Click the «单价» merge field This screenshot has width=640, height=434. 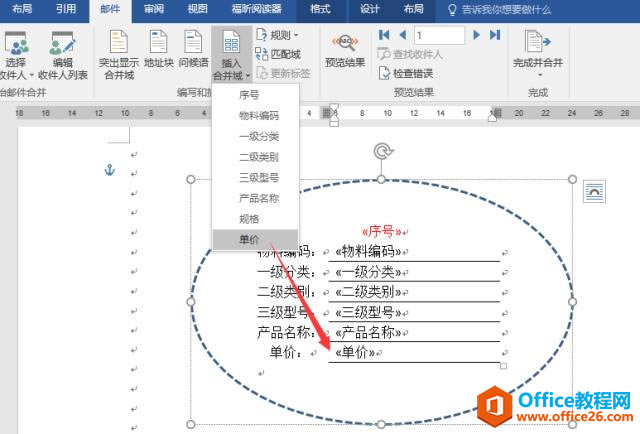(355, 352)
